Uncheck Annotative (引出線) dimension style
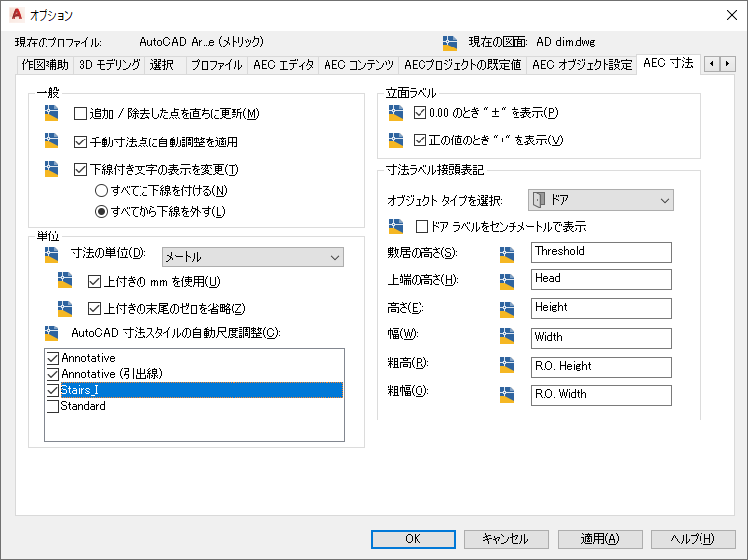This screenshot has width=748, height=560. (53, 374)
